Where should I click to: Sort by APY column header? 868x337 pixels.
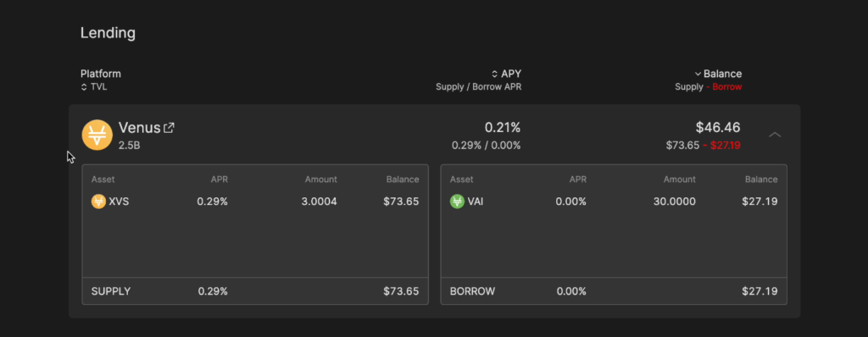pyautogui.click(x=507, y=74)
